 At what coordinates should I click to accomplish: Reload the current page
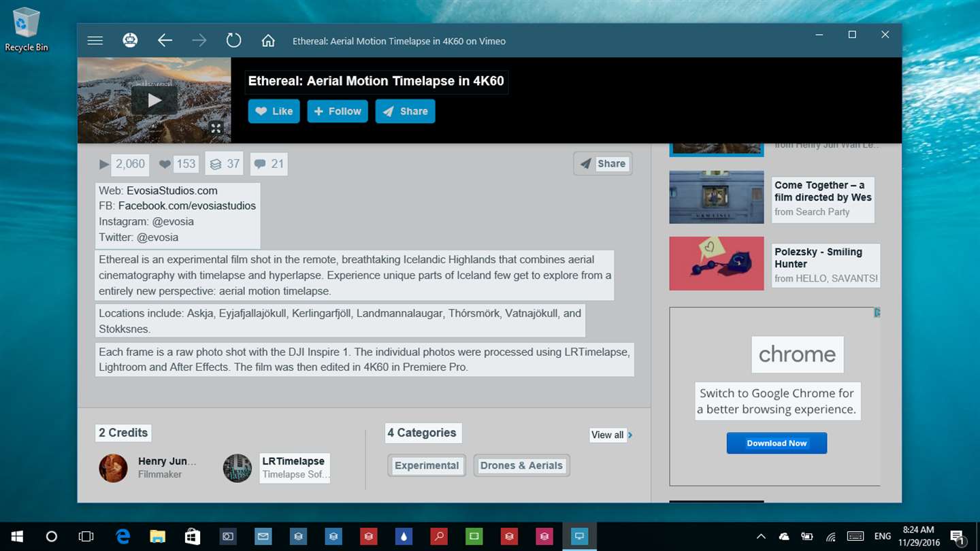pyautogui.click(x=233, y=41)
